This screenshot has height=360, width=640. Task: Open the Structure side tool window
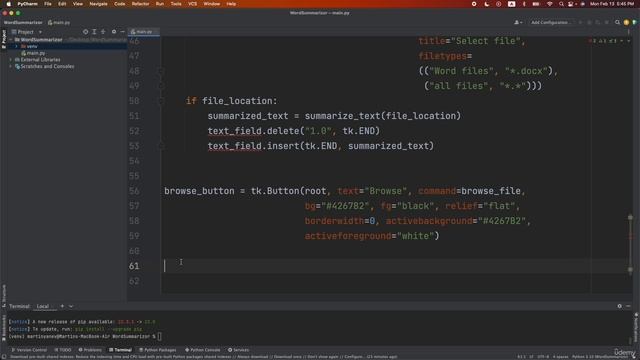(4, 296)
